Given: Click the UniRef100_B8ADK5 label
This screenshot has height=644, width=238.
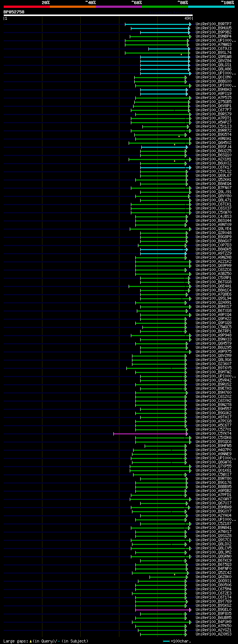Looking at the screenshot, I should tap(213, 249).
